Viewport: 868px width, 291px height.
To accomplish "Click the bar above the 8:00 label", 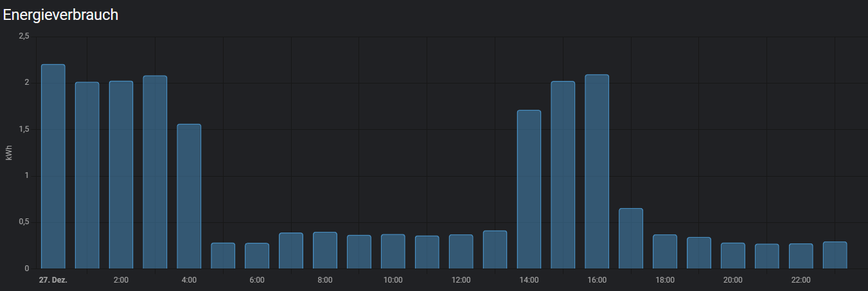I will coord(325,251).
